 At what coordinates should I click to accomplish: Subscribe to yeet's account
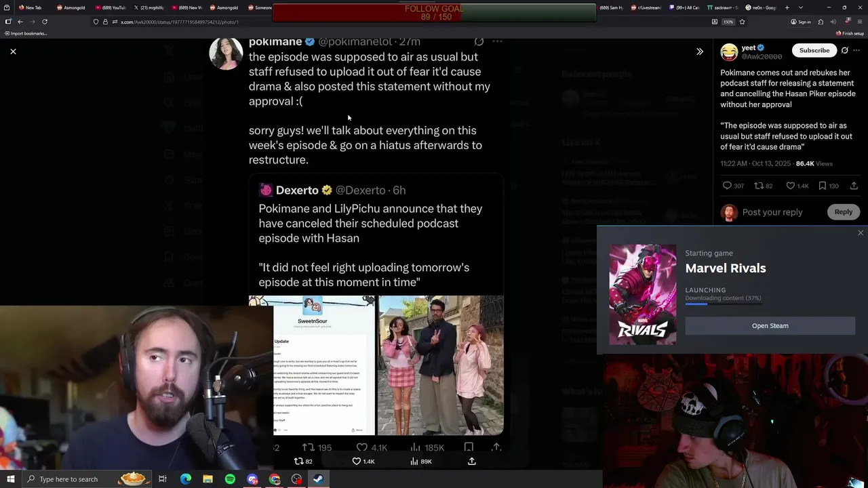814,50
